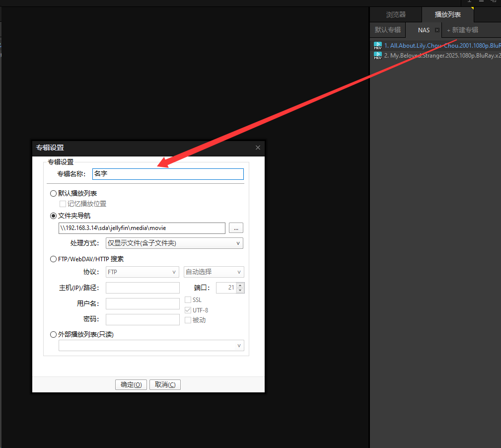Click the 专辑名称 input field
Image resolution: width=501 pixels, height=448 pixels.
(x=168, y=174)
